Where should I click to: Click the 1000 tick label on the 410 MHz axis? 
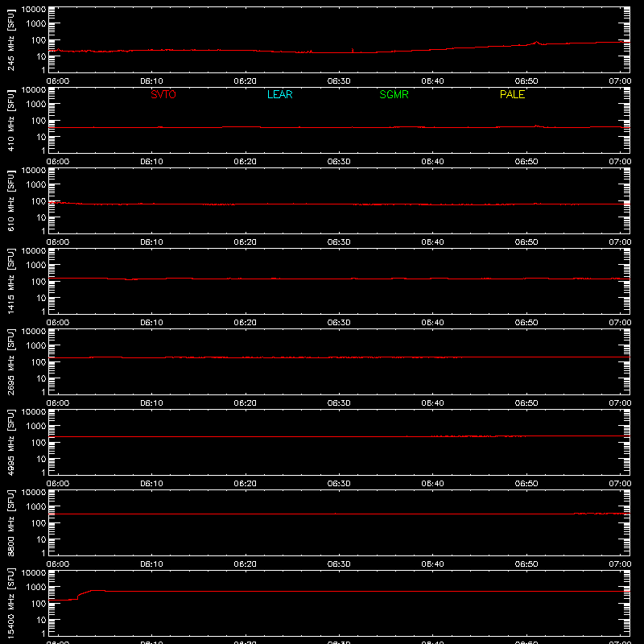point(35,104)
